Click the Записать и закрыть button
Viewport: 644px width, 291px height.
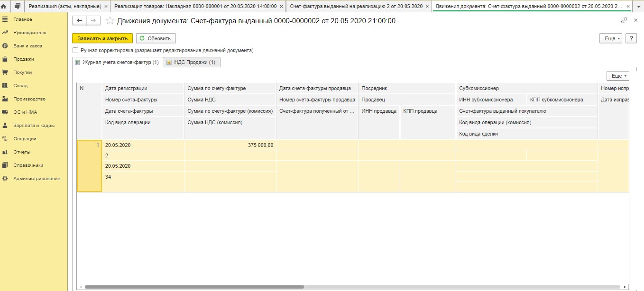click(102, 38)
